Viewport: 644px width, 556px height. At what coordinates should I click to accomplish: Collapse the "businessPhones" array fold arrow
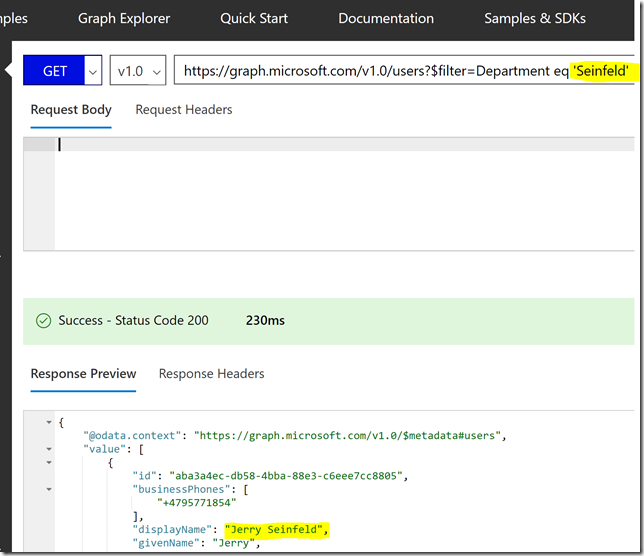49,489
